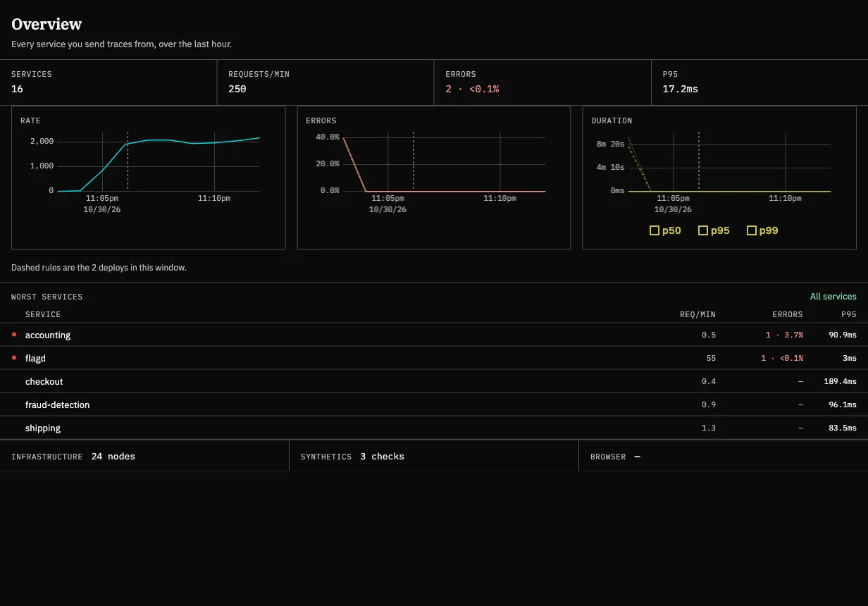
Task: Open the Synthetics 3 checks panel
Action: tap(434, 456)
